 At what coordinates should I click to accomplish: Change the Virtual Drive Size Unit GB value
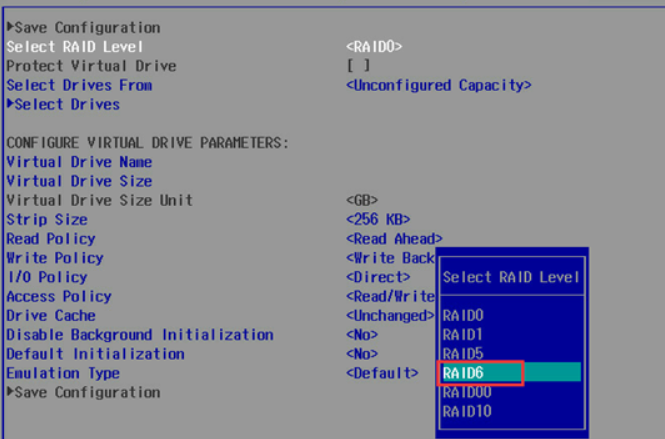[x=361, y=200]
